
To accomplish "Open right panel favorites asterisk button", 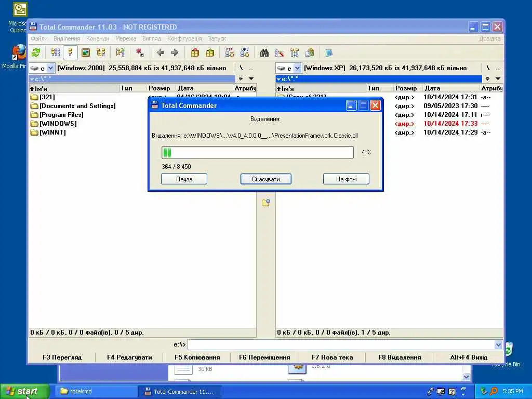I will (487, 79).
